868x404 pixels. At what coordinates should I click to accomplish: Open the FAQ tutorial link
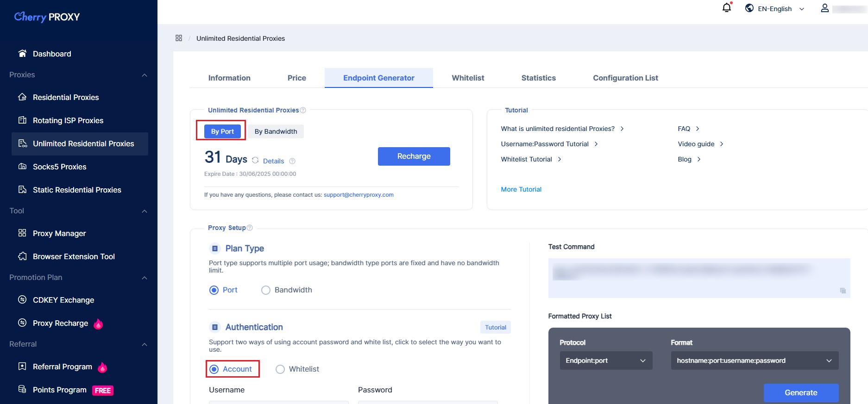(x=688, y=129)
